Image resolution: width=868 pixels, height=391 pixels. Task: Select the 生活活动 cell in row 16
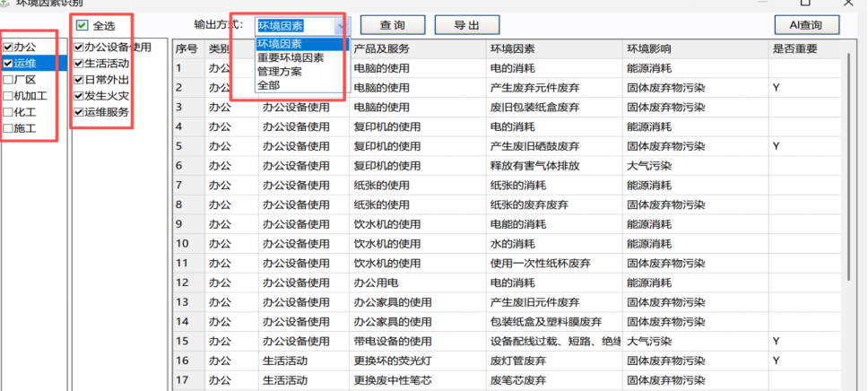click(304, 361)
